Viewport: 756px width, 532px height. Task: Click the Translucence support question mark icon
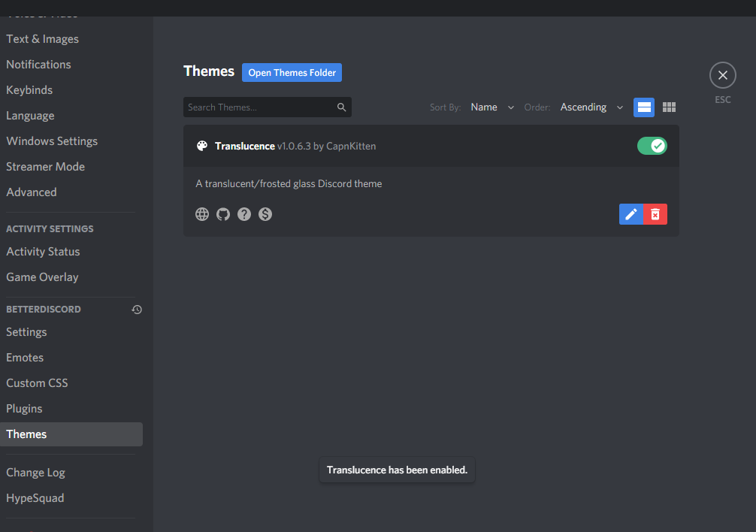pyautogui.click(x=244, y=214)
